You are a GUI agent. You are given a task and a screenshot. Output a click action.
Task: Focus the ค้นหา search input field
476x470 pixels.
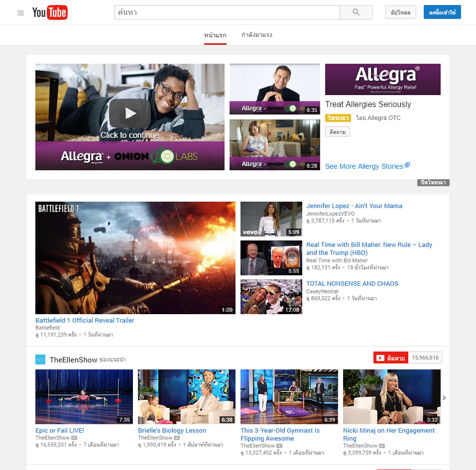(227, 12)
